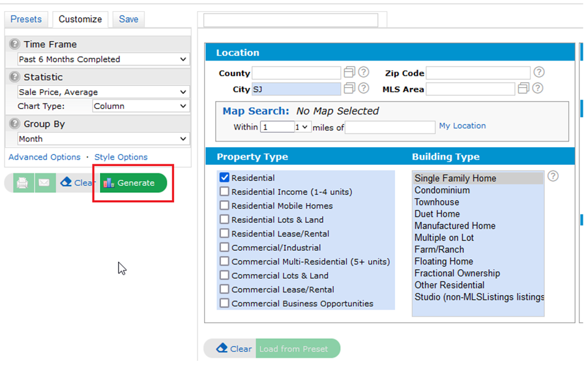588x372 pixels.
Task: Select Condominium building type
Action: pos(478,190)
